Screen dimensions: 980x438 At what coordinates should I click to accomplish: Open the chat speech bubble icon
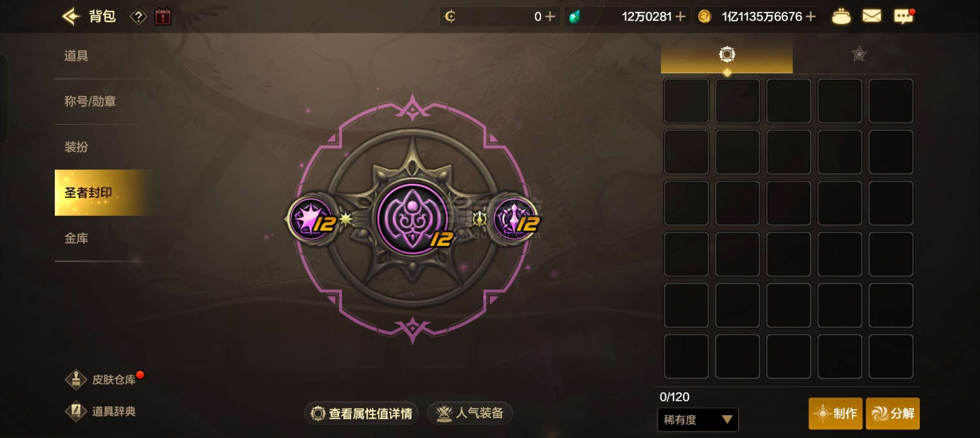pos(904,16)
